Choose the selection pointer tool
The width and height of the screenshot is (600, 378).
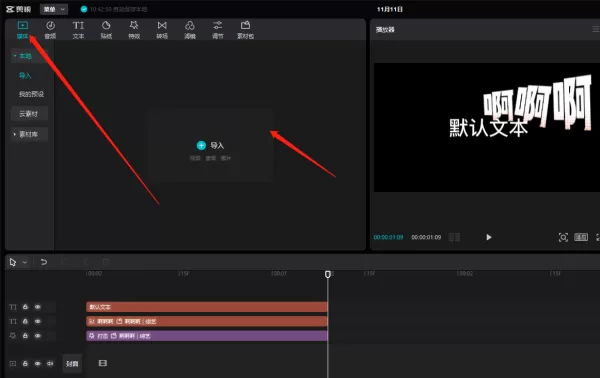[x=13, y=262]
